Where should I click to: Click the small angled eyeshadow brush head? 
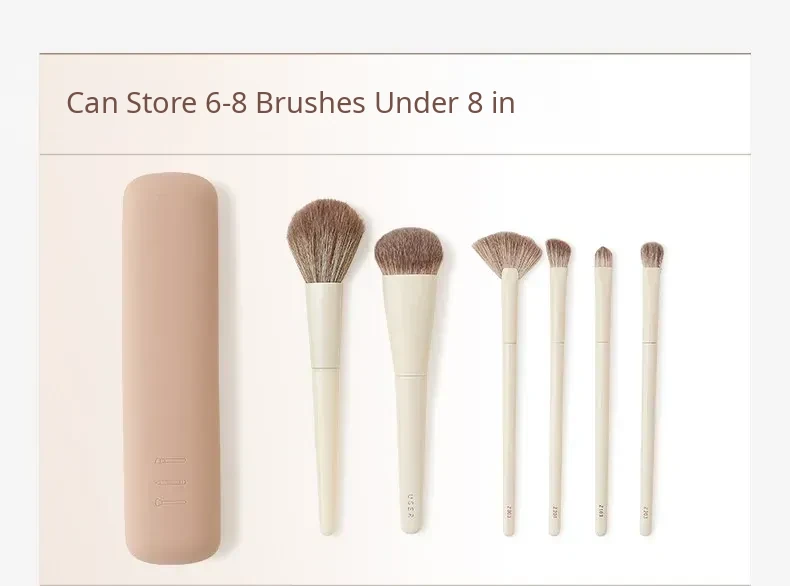tap(558, 253)
